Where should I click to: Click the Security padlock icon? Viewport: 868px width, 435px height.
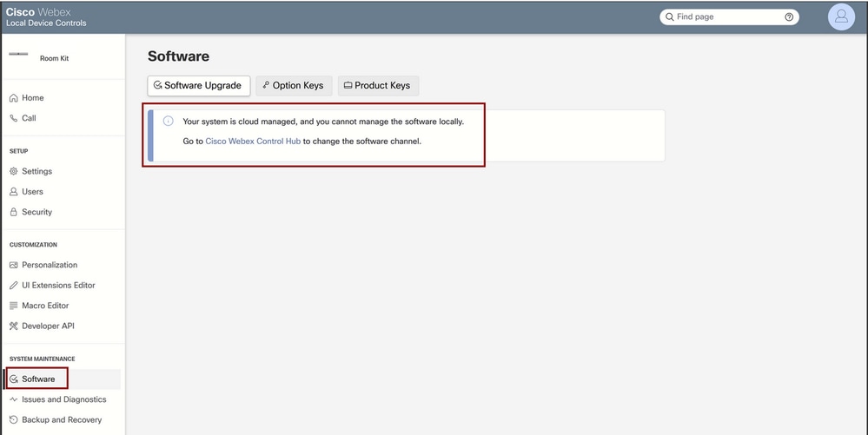[x=14, y=212]
